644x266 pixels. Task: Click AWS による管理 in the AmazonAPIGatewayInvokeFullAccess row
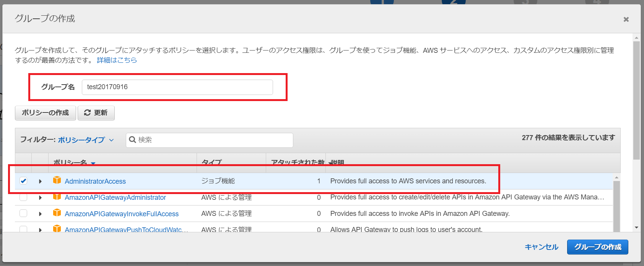click(x=226, y=214)
